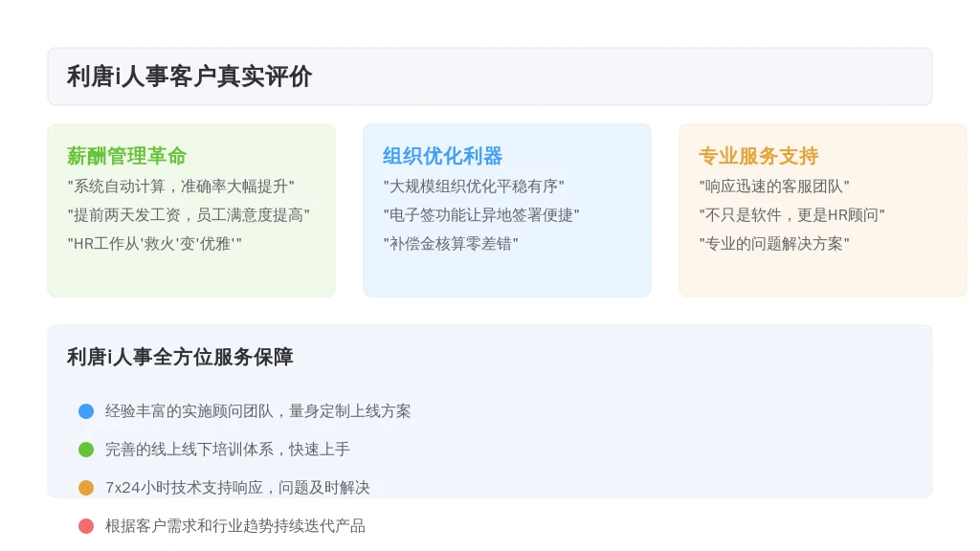Click the blue bullet dot for 实施顾问团队
Viewport: 980px width, 551px height.
tap(86, 411)
